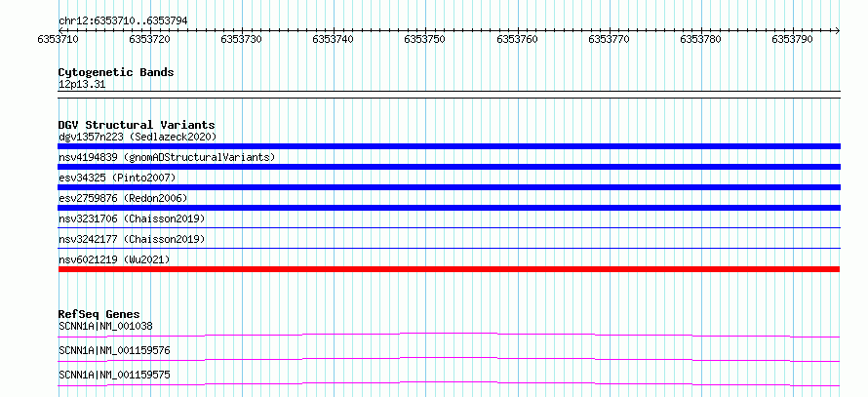Click variant label nsv4194839 (gnomADStructuralVariants)
Screen dimensions: 868x397
(x=167, y=157)
